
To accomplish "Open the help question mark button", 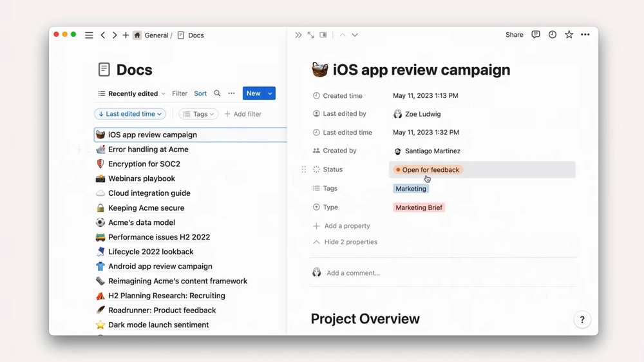I will [582, 319].
